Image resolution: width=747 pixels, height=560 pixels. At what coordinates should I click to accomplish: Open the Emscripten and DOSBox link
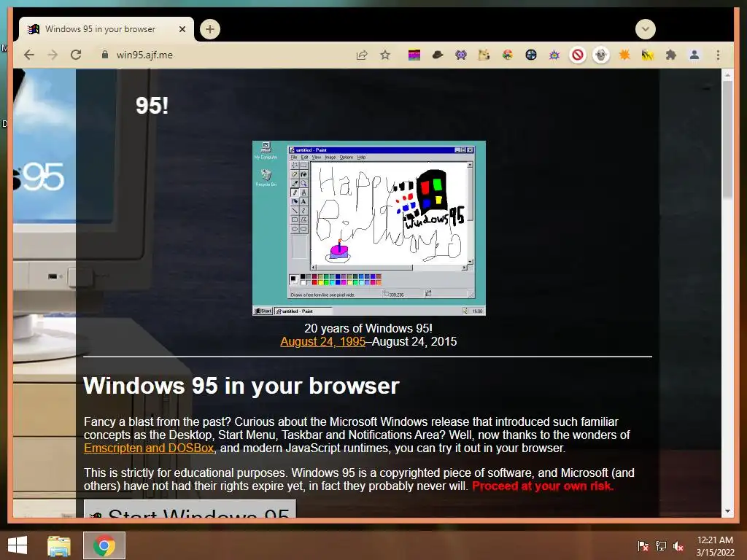[x=149, y=448]
